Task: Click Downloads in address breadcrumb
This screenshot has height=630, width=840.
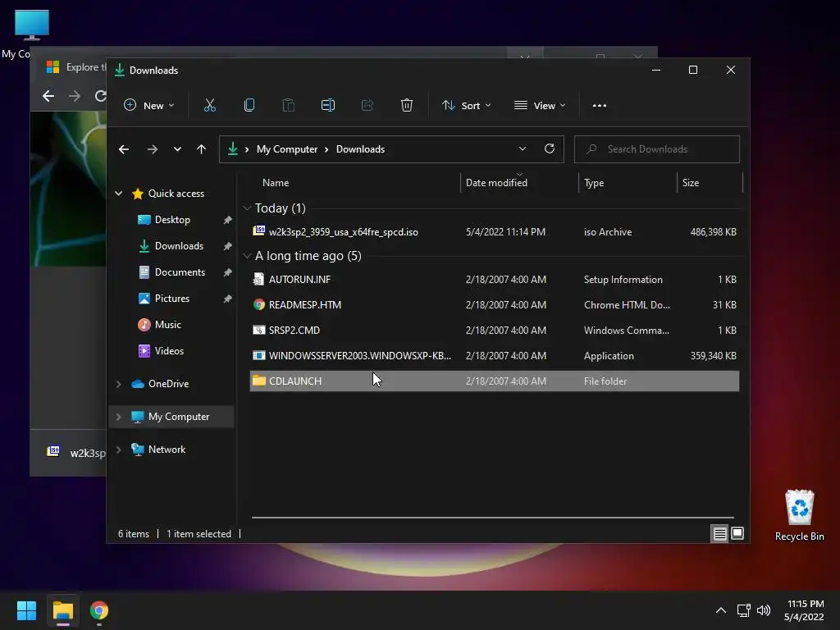Action: click(361, 149)
